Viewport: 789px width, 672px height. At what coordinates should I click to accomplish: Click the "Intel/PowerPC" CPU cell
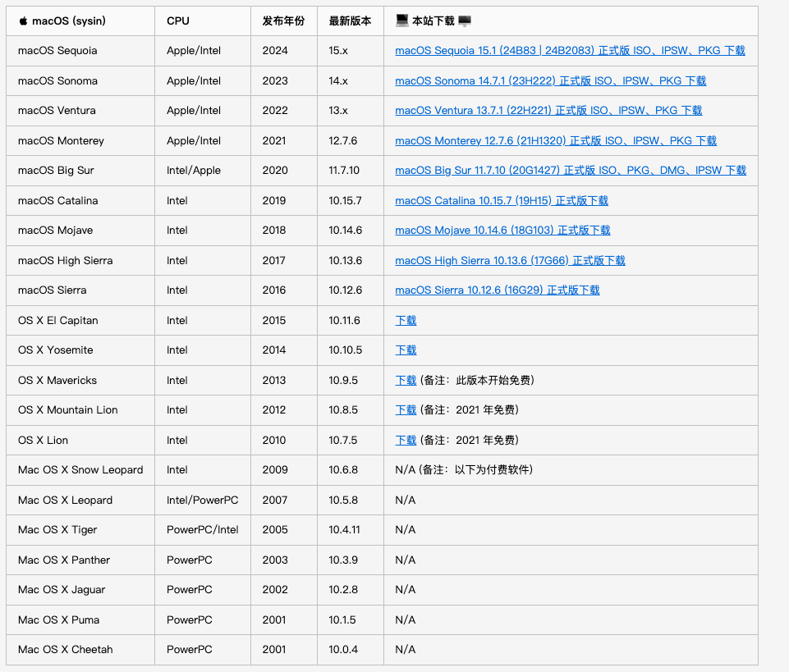(x=202, y=500)
